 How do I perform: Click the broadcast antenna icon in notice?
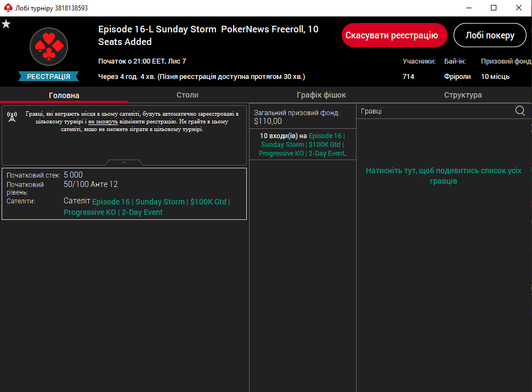[x=12, y=117]
